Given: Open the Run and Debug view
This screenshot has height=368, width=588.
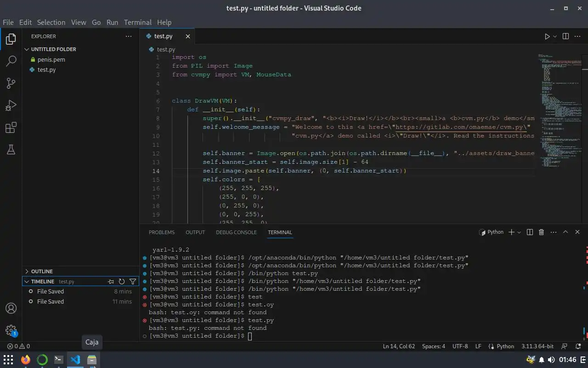Looking at the screenshot, I should [11, 105].
